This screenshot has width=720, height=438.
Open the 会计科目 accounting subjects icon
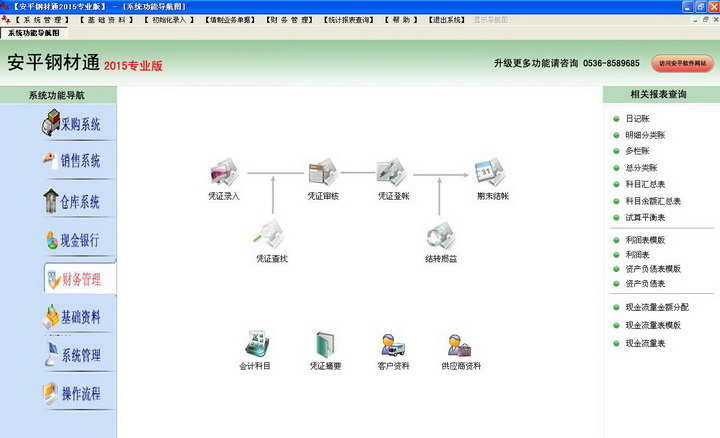point(257,344)
